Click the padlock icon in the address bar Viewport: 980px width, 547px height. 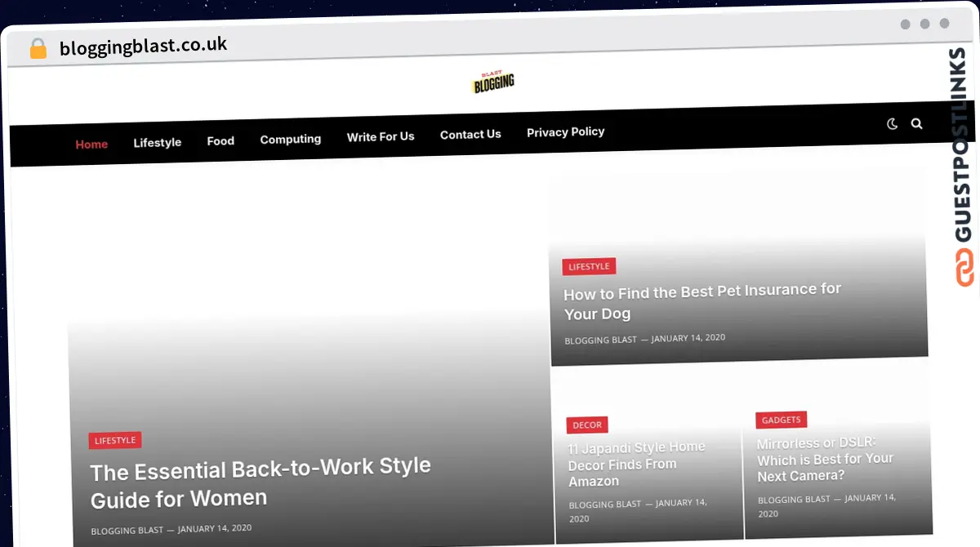click(x=38, y=49)
